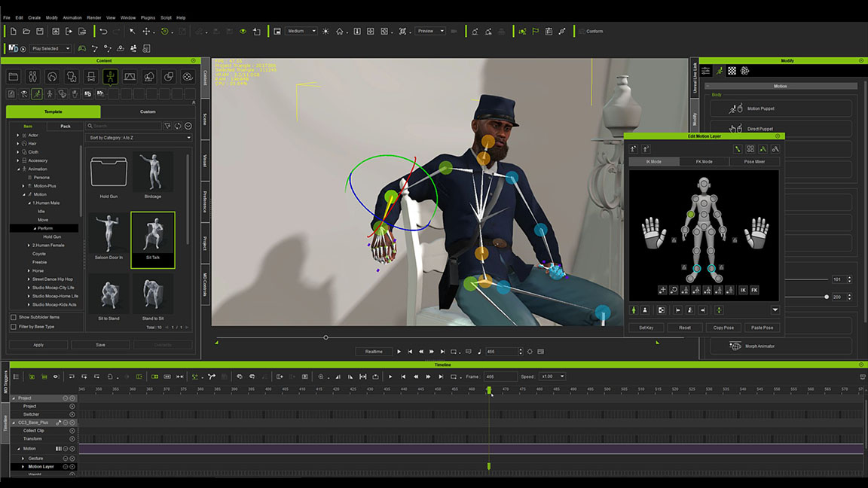The height and width of the screenshot is (488, 868).
Task: Click the sun light icon in the toolbar
Action: [x=325, y=32]
